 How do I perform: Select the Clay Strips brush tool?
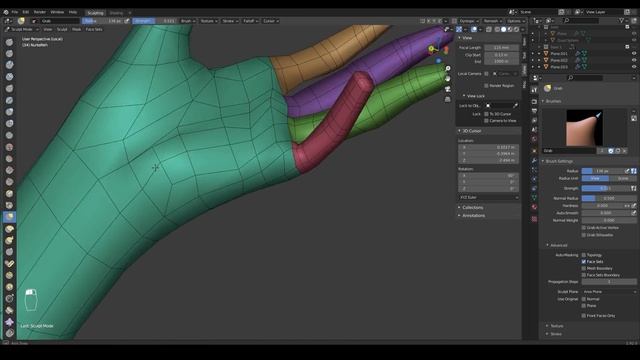[x=9, y=77]
